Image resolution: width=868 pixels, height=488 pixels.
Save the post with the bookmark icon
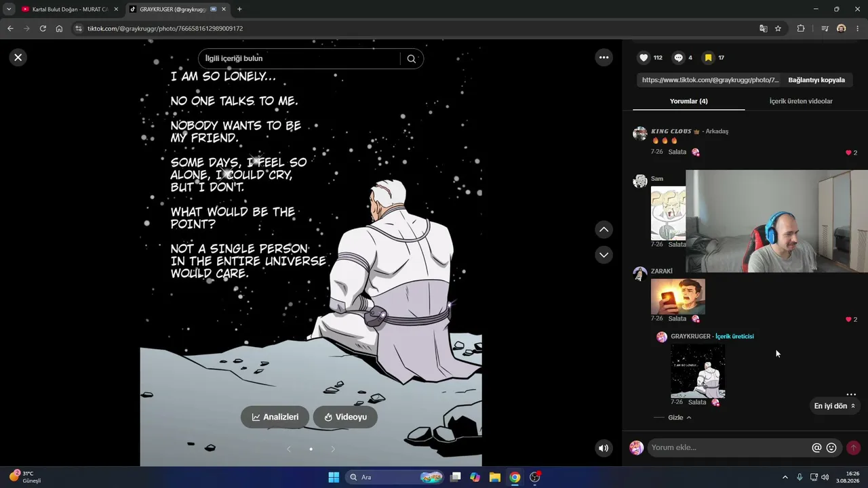click(x=708, y=58)
